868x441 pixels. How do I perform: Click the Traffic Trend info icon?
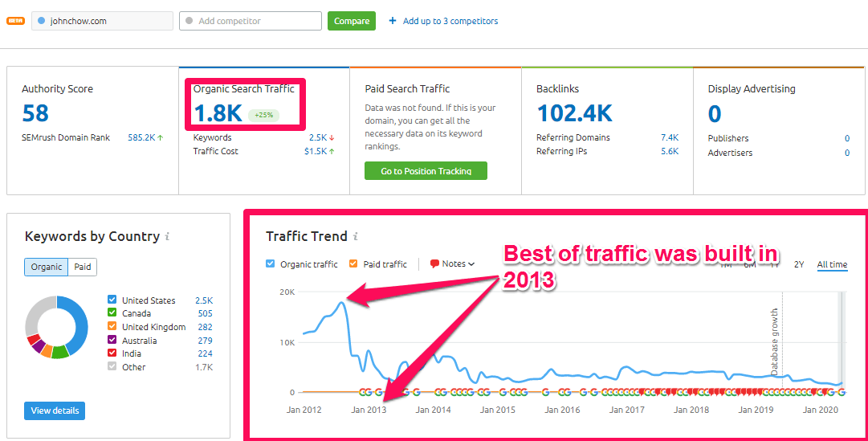tap(356, 237)
